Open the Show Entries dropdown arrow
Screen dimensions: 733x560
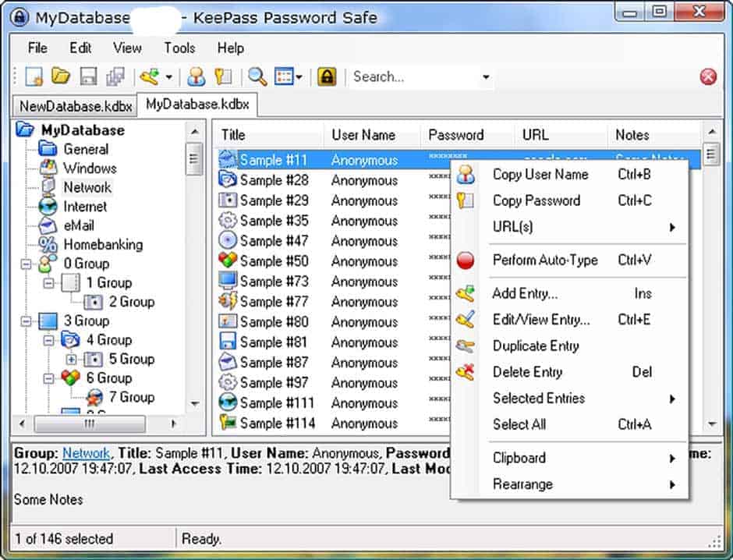299,77
